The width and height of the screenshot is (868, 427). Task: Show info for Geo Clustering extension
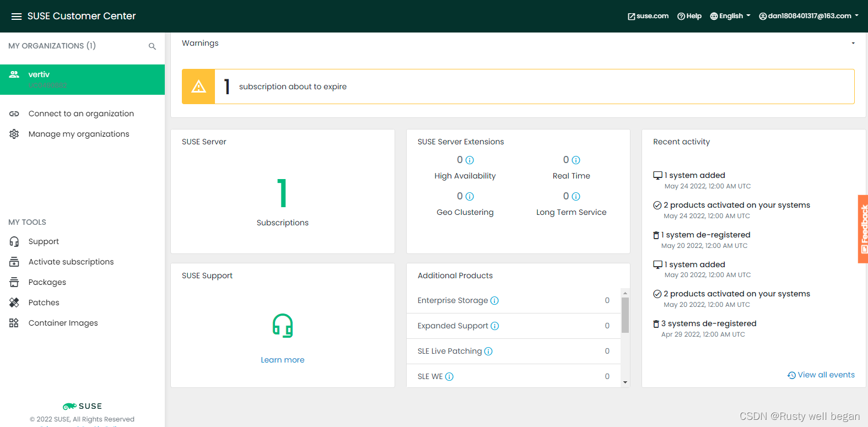pos(470,197)
